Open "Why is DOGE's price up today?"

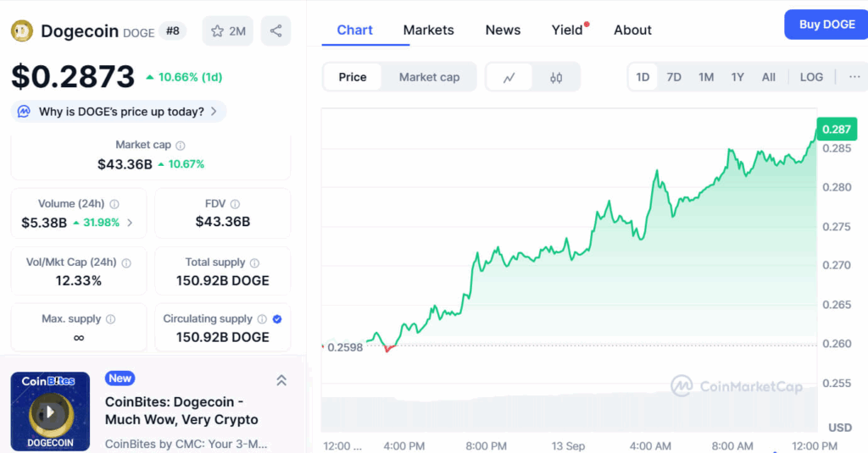(x=119, y=112)
